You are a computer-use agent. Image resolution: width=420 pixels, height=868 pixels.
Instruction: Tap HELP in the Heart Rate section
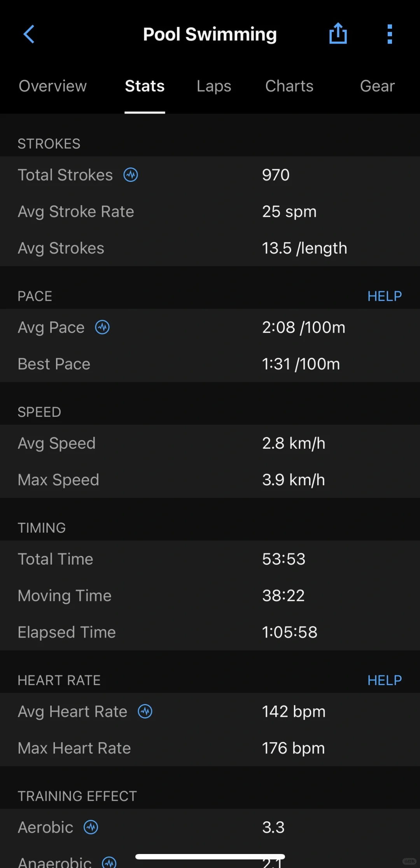pyautogui.click(x=384, y=680)
